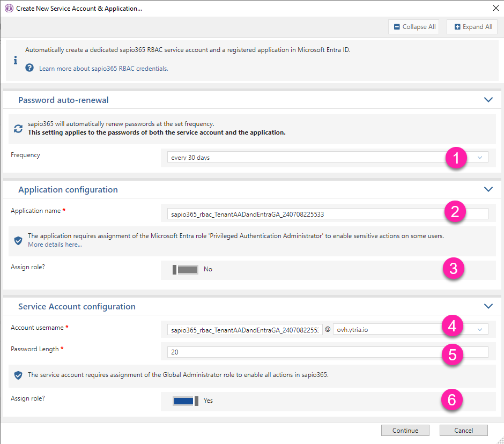Image resolution: width=504 pixels, height=444 pixels.
Task: Collapse the Service Account configuration section
Action: (x=488, y=306)
